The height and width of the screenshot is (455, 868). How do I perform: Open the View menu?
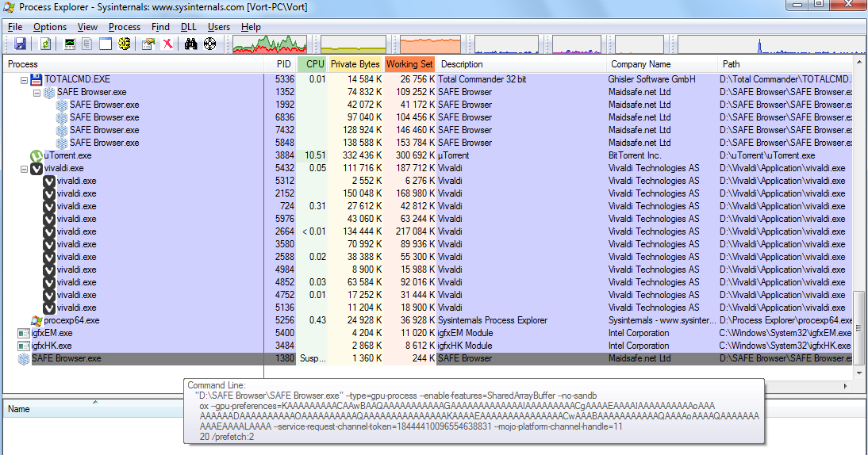[x=87, y=26]
